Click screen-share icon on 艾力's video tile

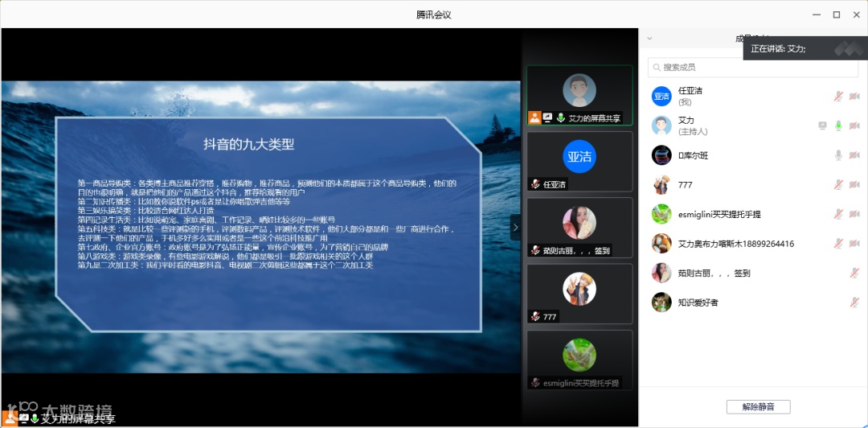pos(547,117)
